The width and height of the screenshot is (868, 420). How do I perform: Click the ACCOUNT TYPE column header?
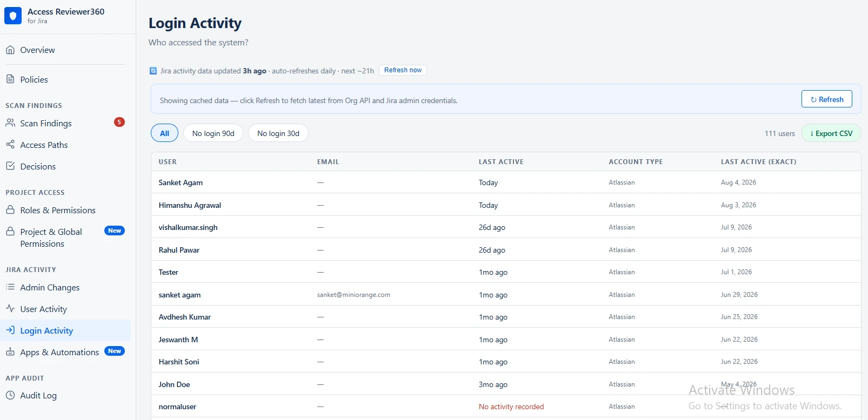pyautogui.click(x=636, y=162)
